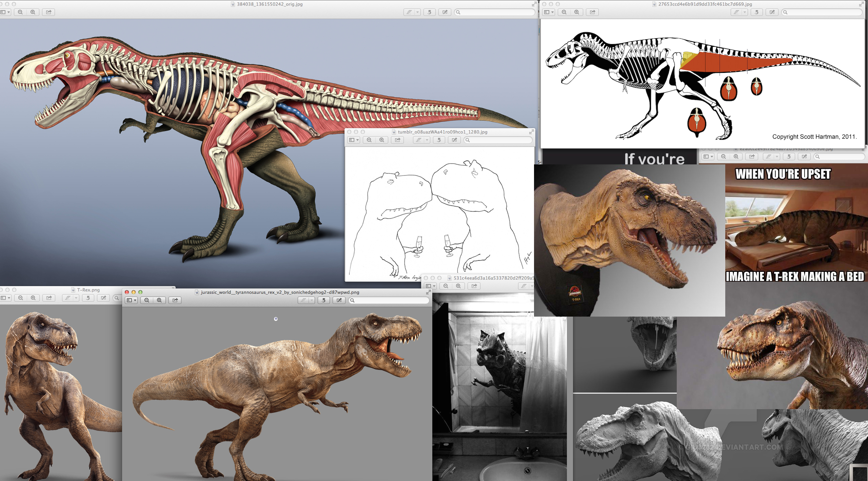The height and width of the screenshot is (481, 868).
Task: Zoom out in the 531c4eea bathroom photo window
Action: (446, 286)
